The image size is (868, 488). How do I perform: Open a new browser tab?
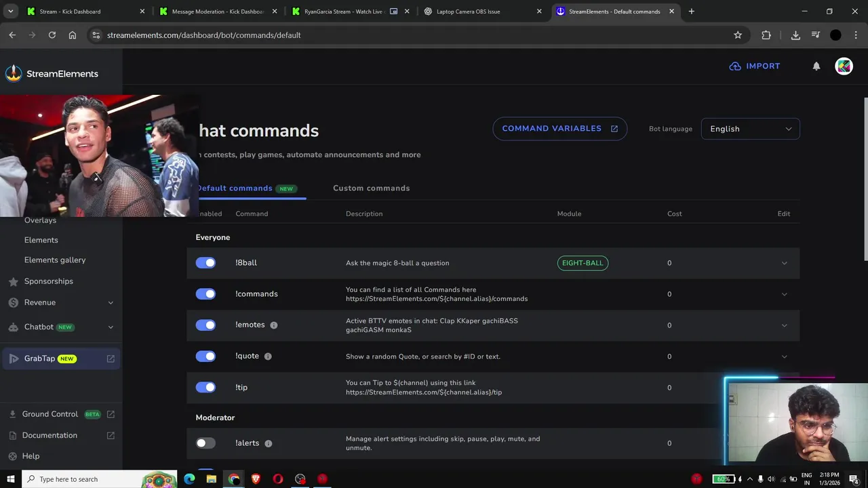pos(691,12)
